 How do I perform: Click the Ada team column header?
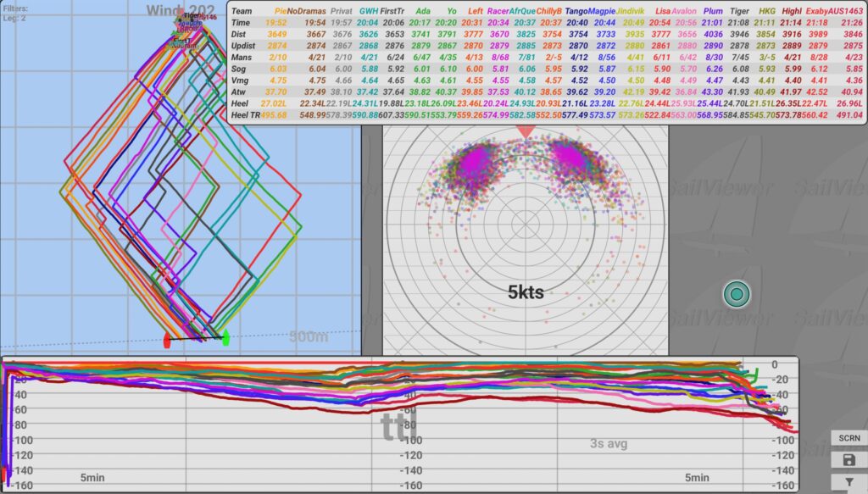pyautogui.click(x=423, y=11)
